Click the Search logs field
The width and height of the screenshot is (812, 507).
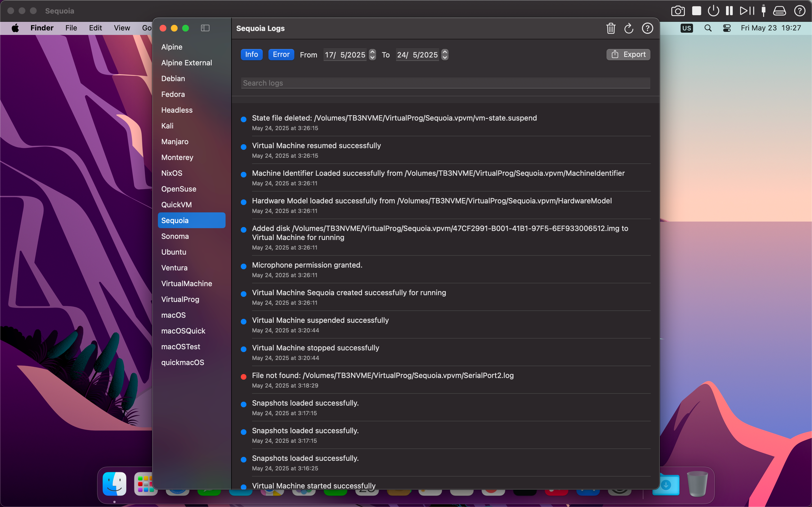(445, 83)
